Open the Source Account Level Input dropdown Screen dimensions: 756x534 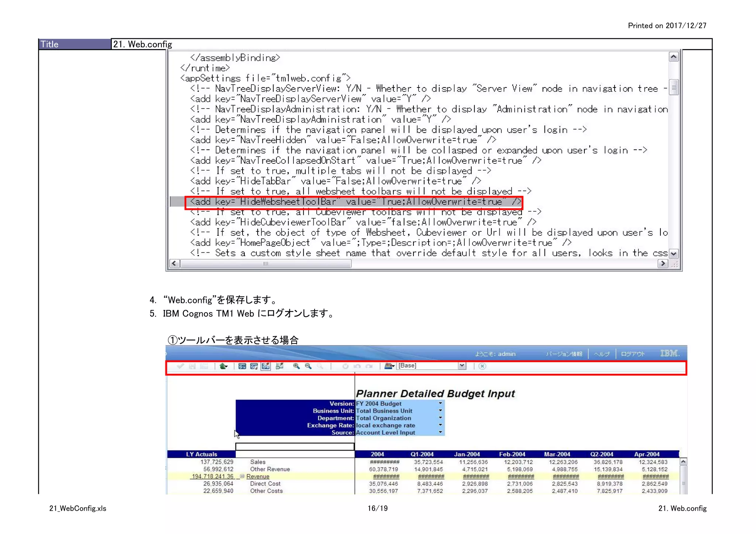pos(440,432)
